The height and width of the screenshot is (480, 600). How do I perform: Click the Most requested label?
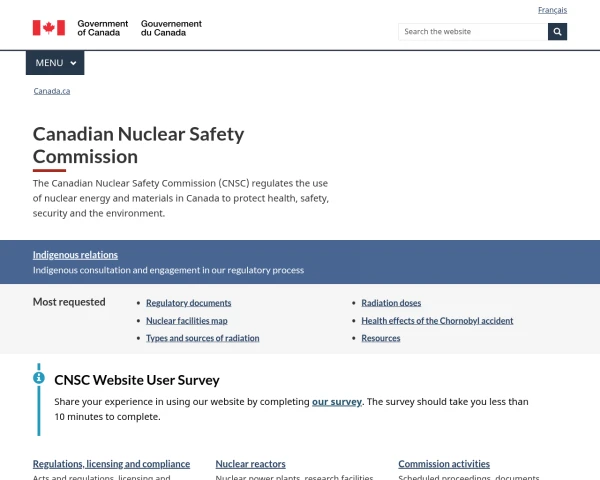[69, 302]
